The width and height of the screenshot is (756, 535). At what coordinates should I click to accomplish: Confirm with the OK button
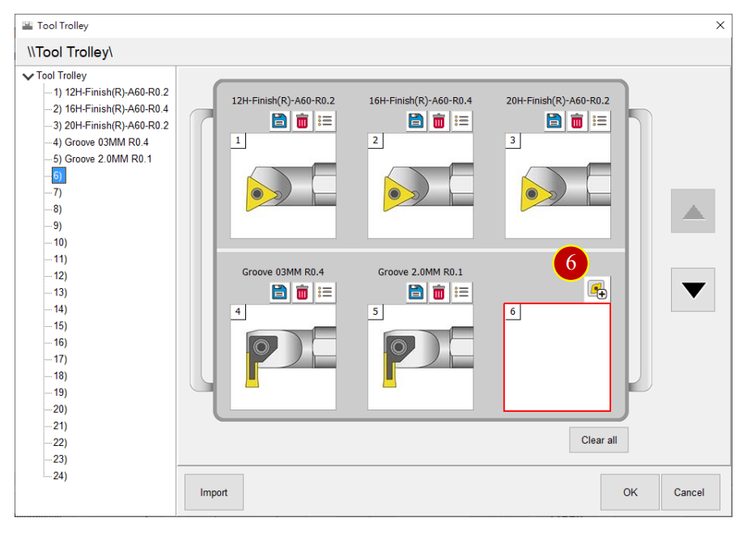click(x=631, y=492)
